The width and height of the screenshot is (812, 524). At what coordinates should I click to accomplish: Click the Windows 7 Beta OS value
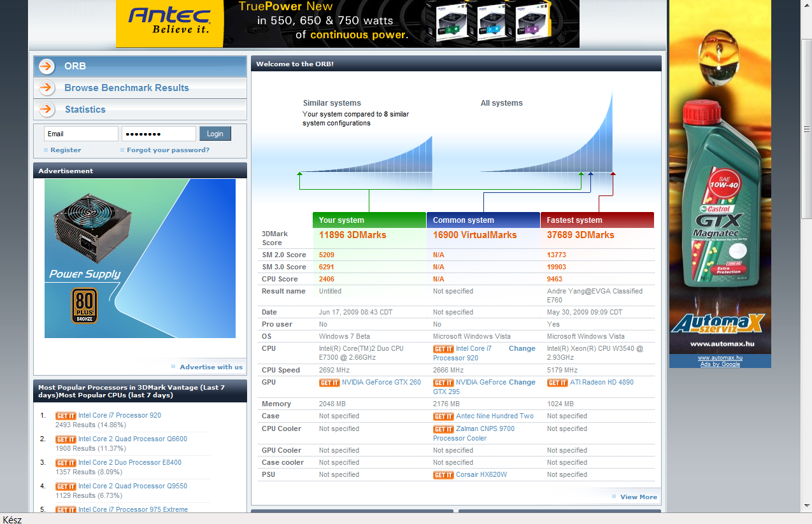345,336
